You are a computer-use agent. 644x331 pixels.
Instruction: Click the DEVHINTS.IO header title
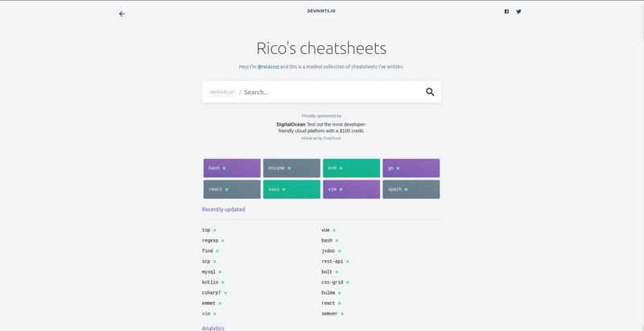321,11
